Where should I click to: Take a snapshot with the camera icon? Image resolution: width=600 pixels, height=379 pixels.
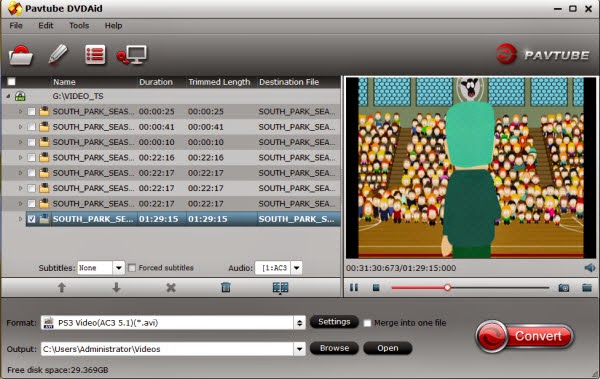pos(564,288)
